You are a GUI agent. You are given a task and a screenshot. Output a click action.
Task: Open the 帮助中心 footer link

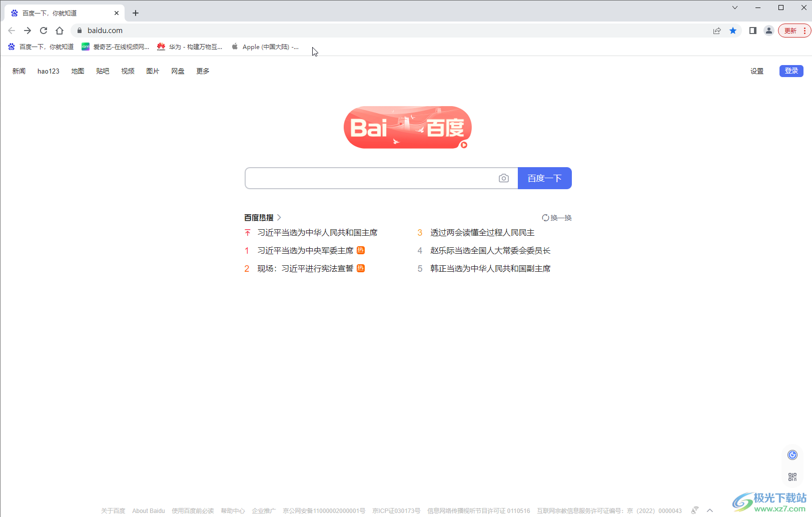(x=233, y=511)
